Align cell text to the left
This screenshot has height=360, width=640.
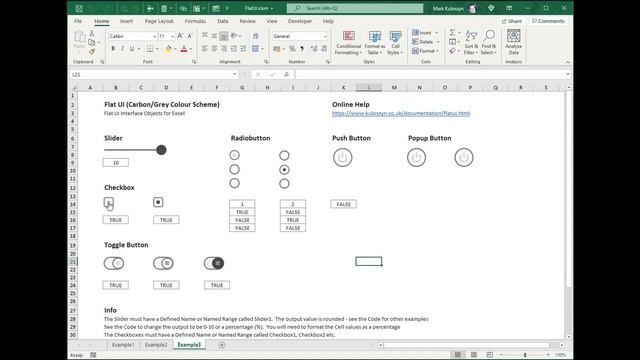pyautogui.click(x=205, y=49)
